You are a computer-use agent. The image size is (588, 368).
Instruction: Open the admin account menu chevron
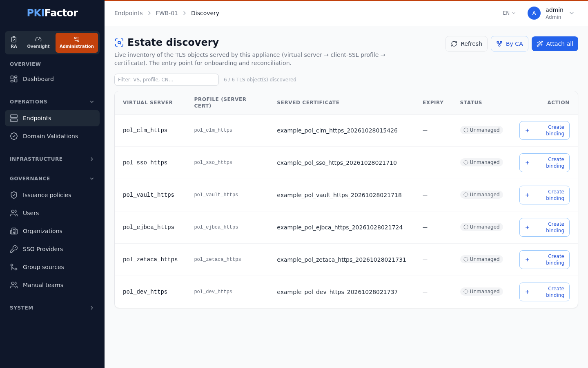click(572, 13)
